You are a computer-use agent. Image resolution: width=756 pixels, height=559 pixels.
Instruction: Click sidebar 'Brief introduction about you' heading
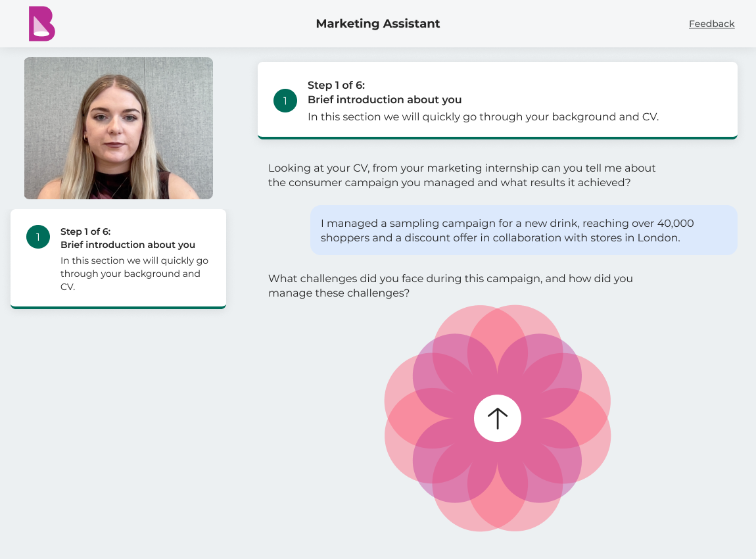point(128,245)
